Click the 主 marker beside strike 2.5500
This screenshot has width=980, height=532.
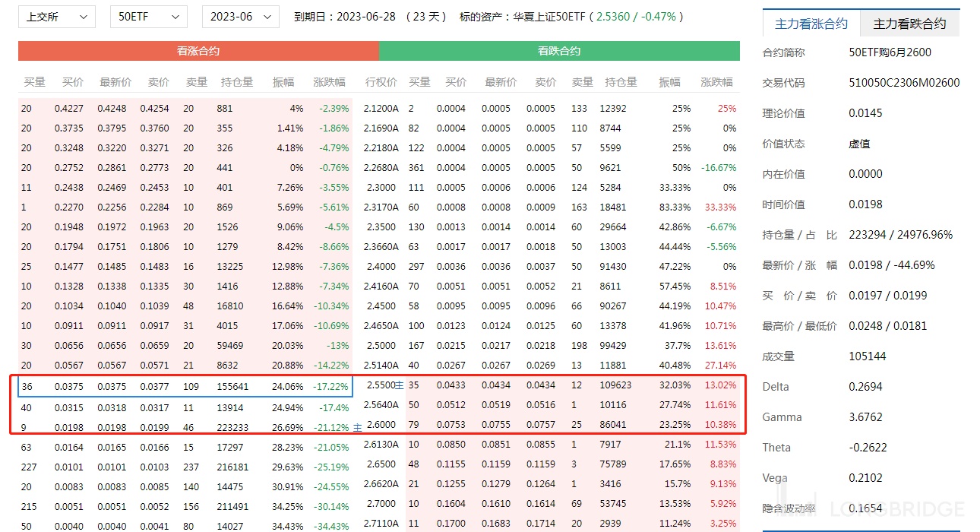tap(399, 386)
